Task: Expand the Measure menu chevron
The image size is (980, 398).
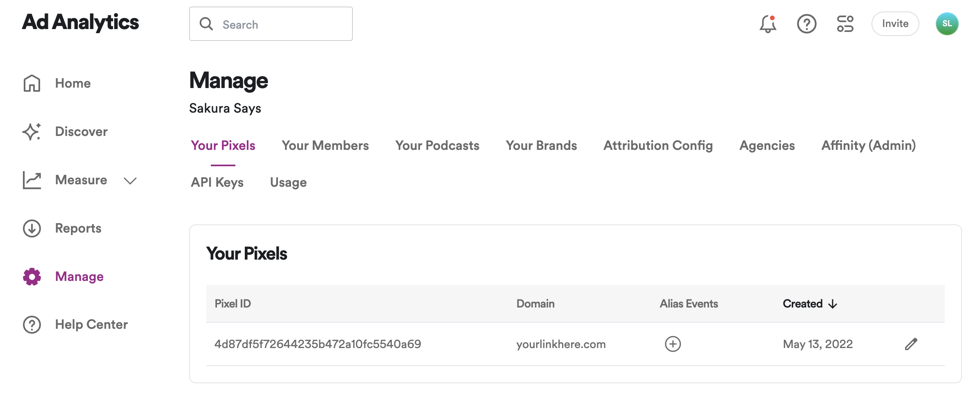Action: click(130, 181)
